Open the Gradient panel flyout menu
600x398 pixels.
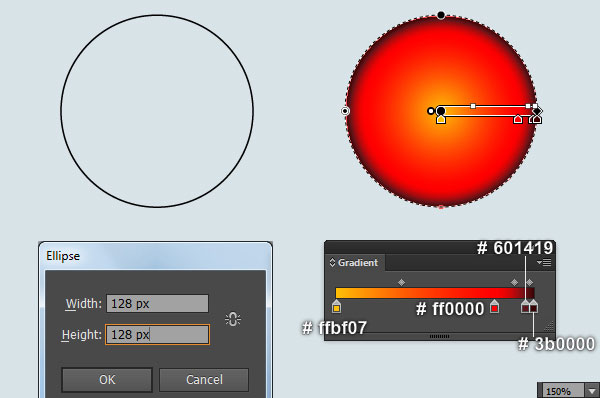(544, 262)
